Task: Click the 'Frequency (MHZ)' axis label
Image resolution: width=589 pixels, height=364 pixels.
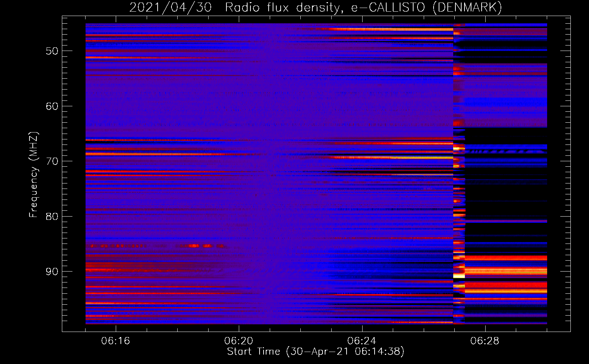Action: pos(33,175)
